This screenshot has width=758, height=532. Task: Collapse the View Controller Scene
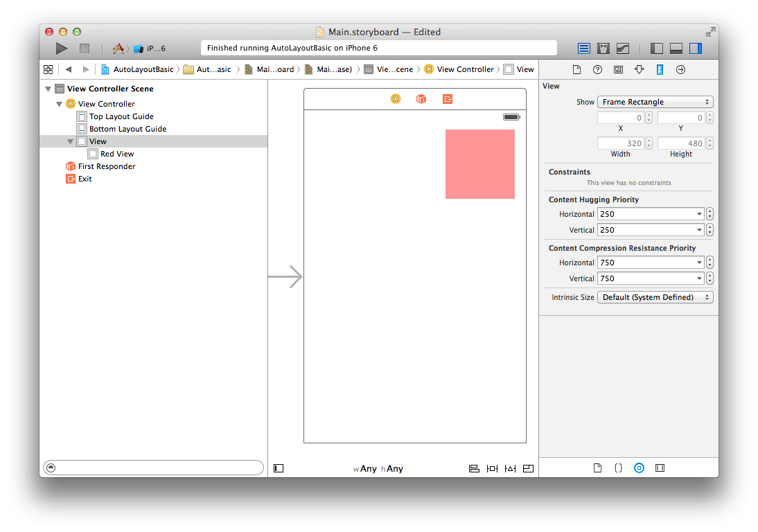click(48, 89)
